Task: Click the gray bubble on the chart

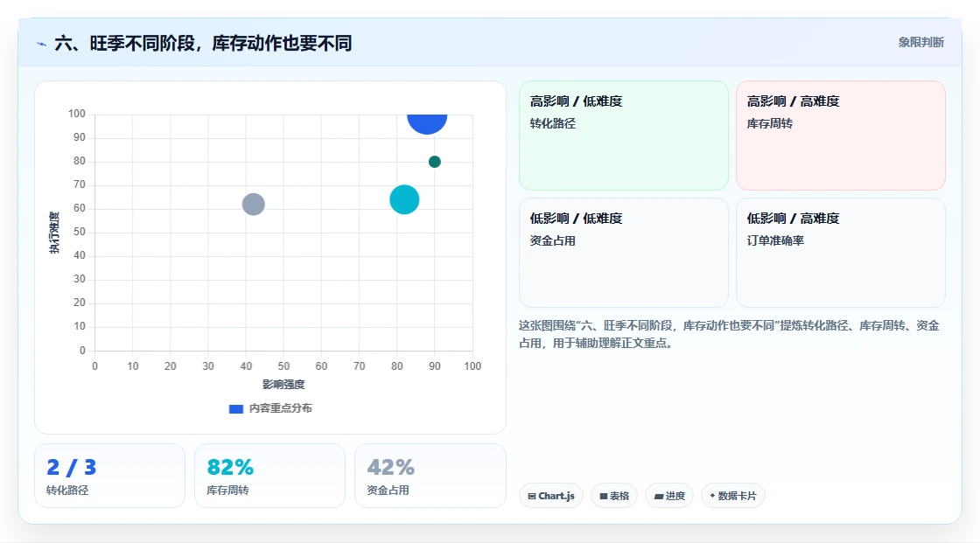Action: pos(253,205)
